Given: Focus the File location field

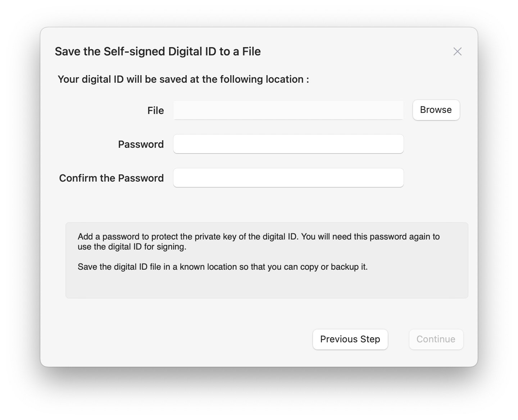Looking at the screenshot, I should [x=288, y=110].
